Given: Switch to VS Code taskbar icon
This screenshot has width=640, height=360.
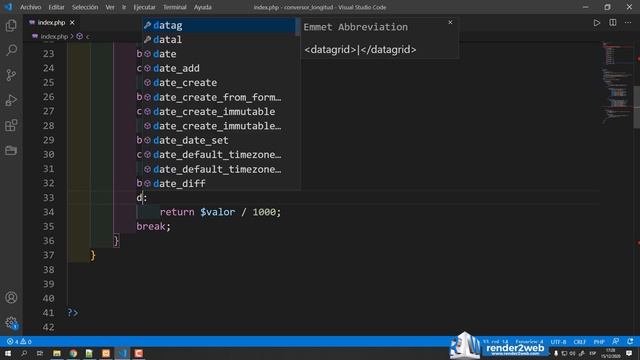Looking at the screenshot, I should click(x=122, y=353).
